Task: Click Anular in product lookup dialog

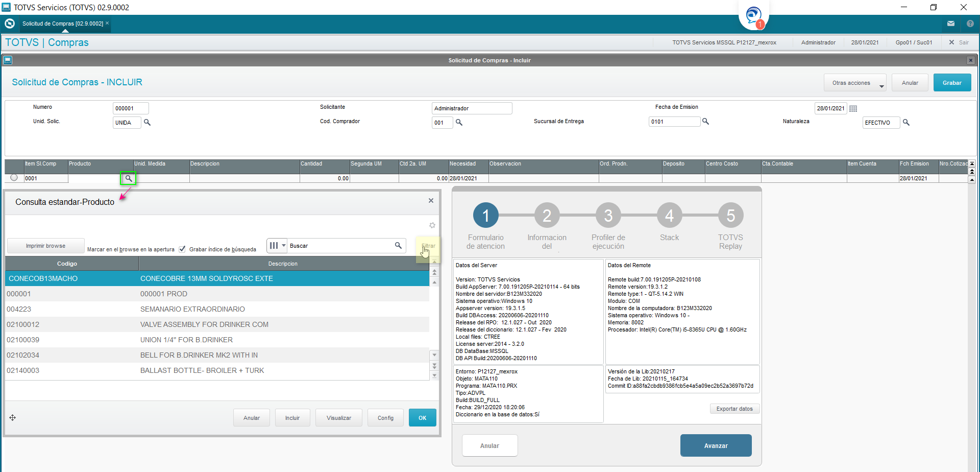Action: click(x=252, y=418)
